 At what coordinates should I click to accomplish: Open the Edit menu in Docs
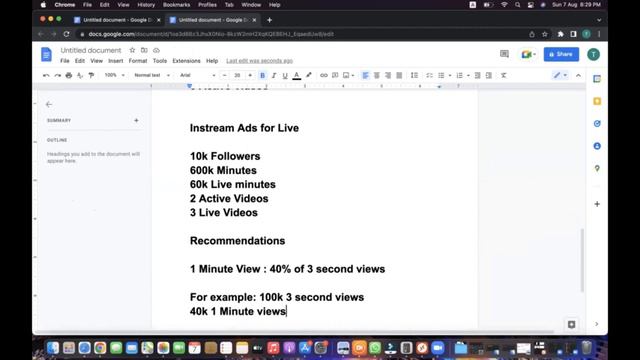(80, 61)
